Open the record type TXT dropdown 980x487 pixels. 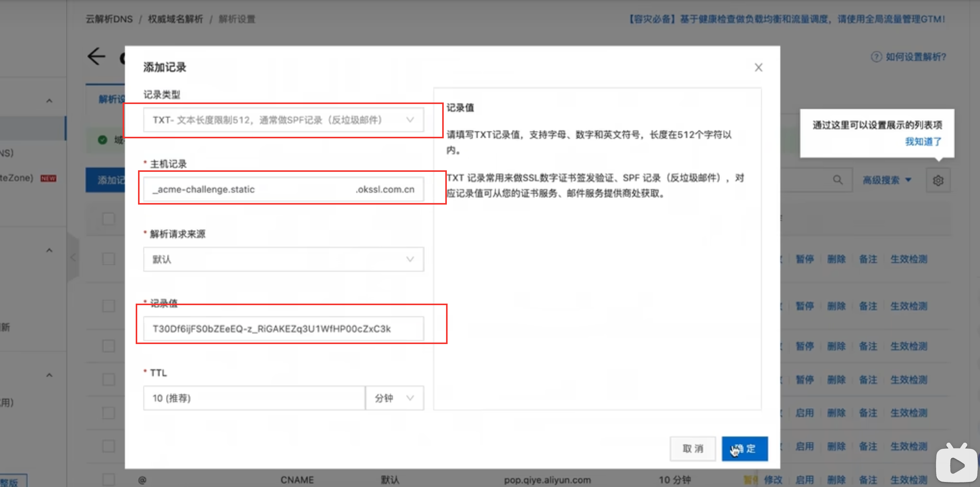click(x=283, y=120)
